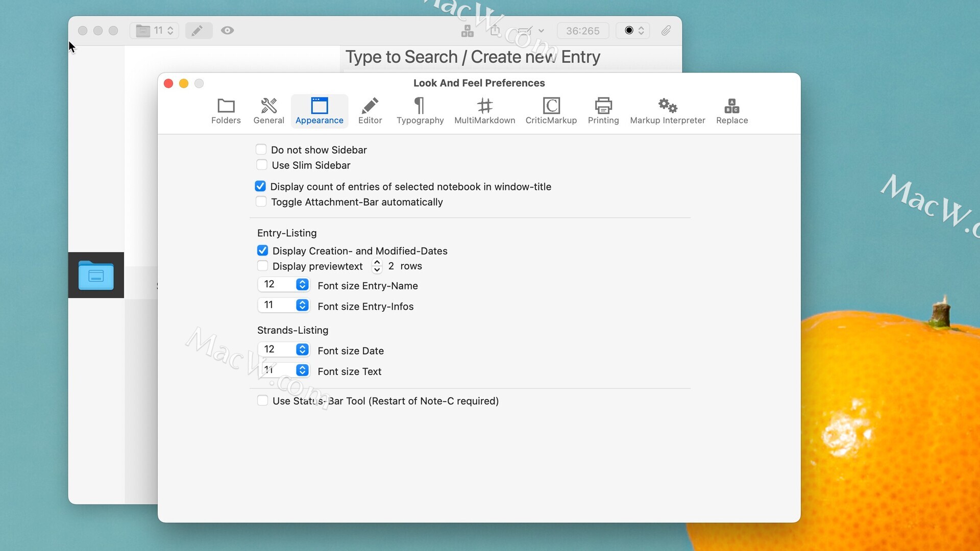The height and width of the screenshot is (551, 980).
Task: Enable Do not show Sidebar
Action: [261, 149]
